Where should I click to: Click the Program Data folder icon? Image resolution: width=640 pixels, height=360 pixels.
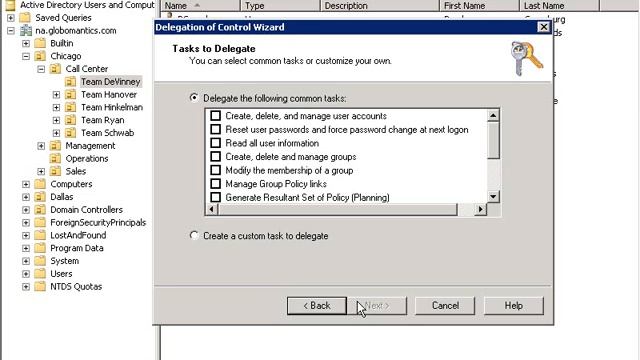[x=40, y=248]
